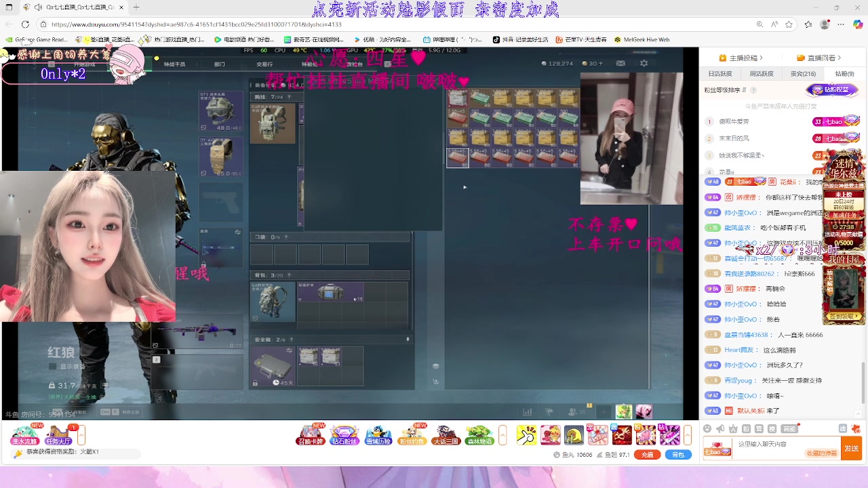Click the megaphone broadcast icon in chat
868x488 pixels.
[x=720, y=428]
